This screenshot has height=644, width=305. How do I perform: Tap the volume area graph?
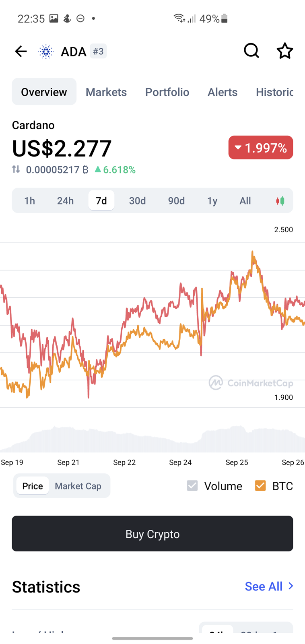tap(152, 439)
